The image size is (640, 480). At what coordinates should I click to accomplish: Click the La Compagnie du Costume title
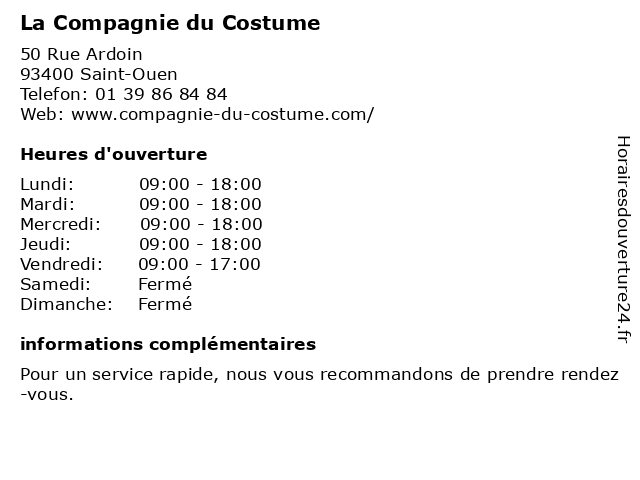click(x=170, y=23)
